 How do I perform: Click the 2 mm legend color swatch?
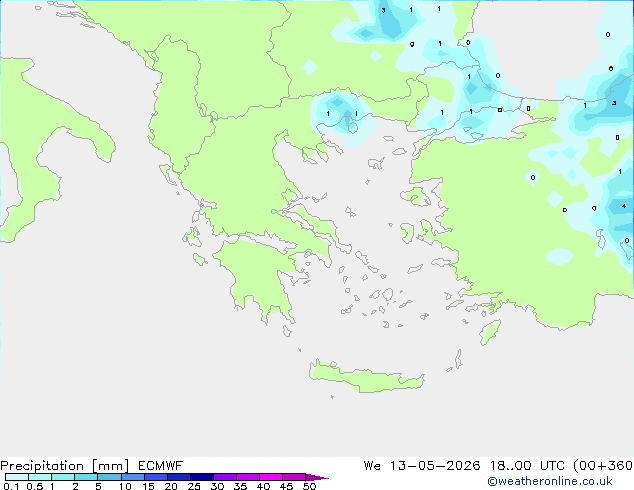[x=86, y=477]
